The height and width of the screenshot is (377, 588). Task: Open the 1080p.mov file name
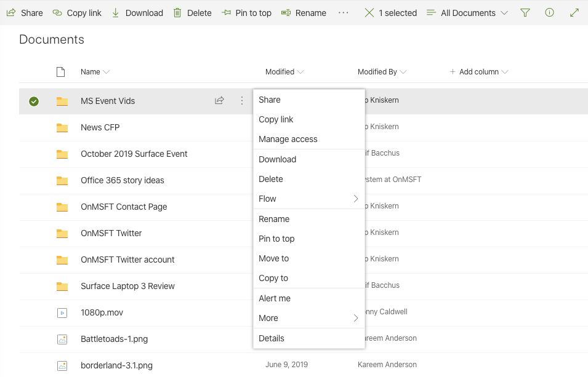coord(102,312)
